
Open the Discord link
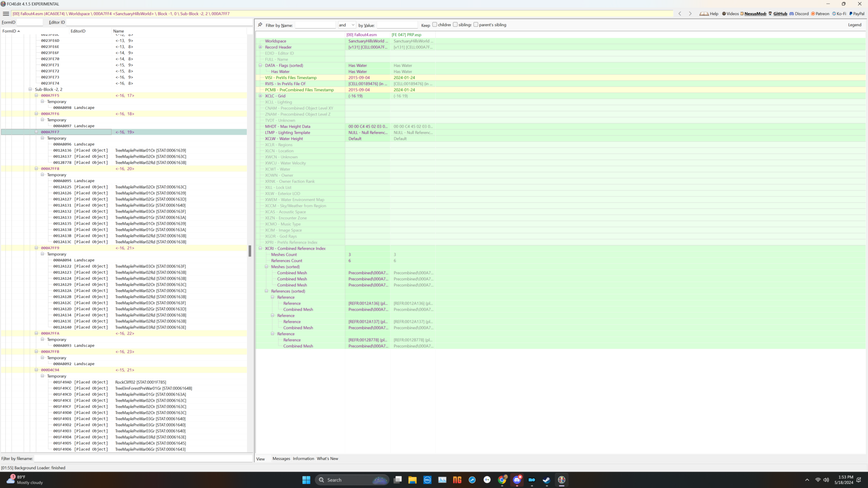[799, 14]
